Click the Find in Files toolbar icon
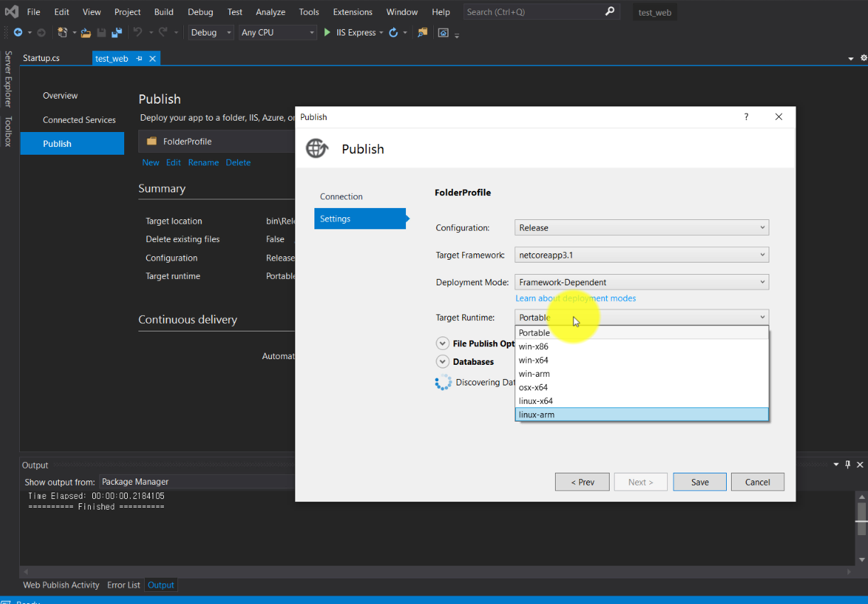 point(423,33)
